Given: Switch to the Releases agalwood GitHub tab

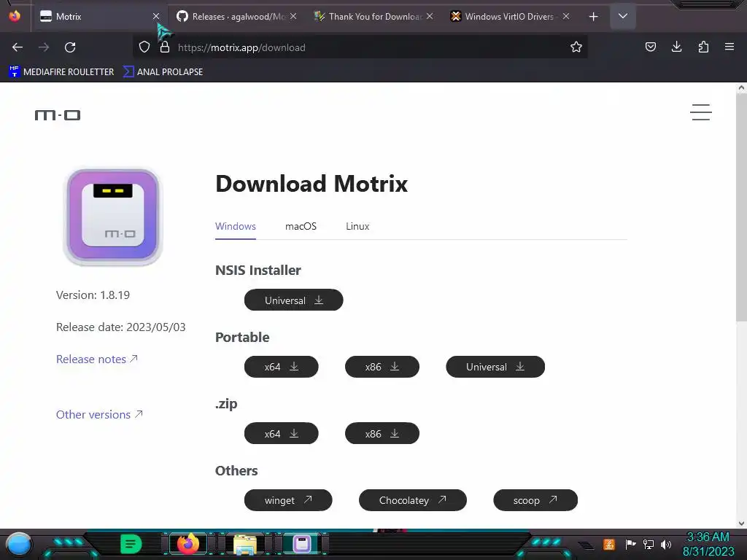Looking at the screenshot, I should tap(237, 17).
